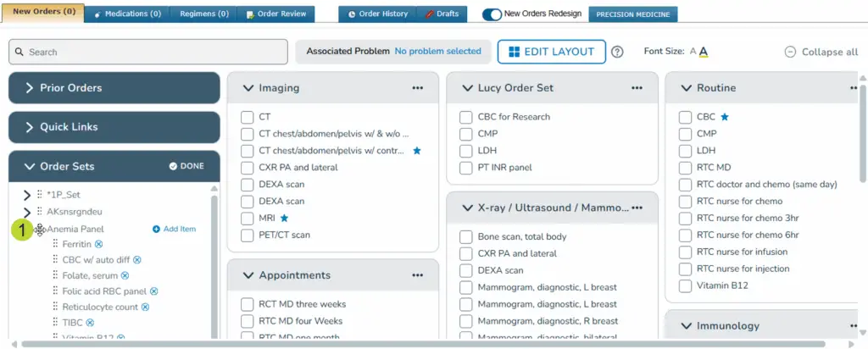Click the help question mark icon
868x349 pixels.
617,52
